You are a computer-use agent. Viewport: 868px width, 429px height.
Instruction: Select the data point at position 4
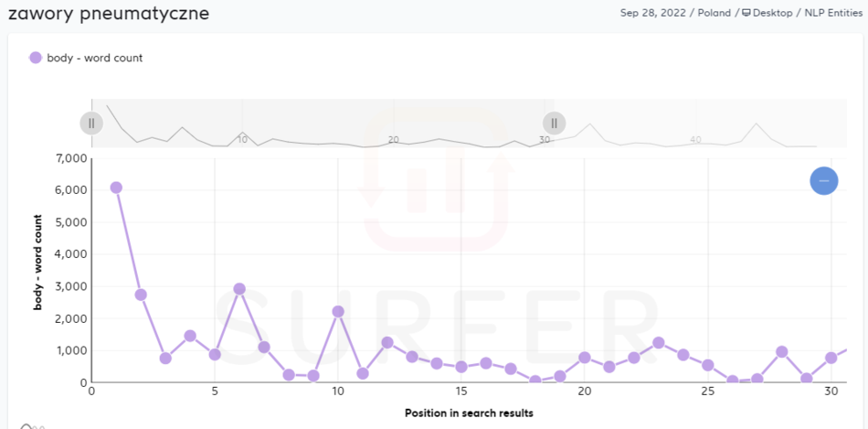click(x=190, y=336)
